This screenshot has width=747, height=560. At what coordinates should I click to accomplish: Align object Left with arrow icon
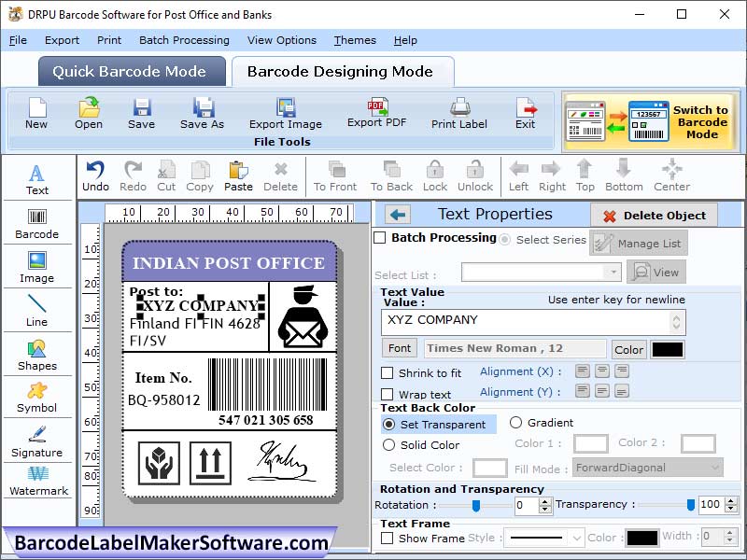coord(518,176)
